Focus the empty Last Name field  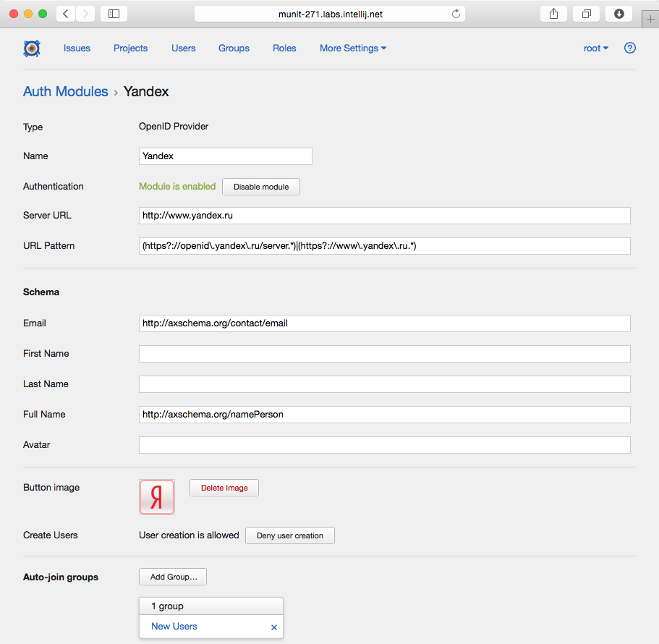click(385, 384)
